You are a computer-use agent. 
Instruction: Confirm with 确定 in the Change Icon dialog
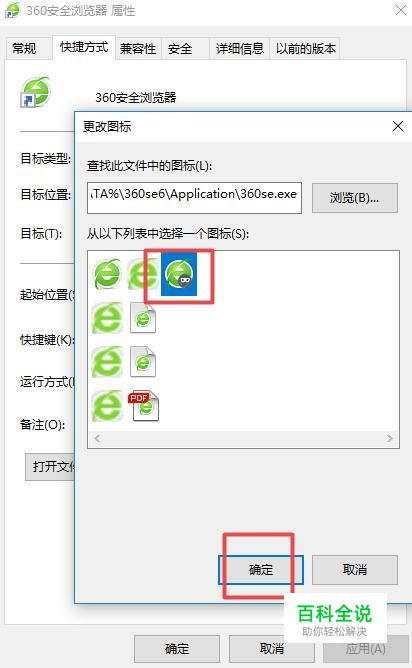click(261, 570)
